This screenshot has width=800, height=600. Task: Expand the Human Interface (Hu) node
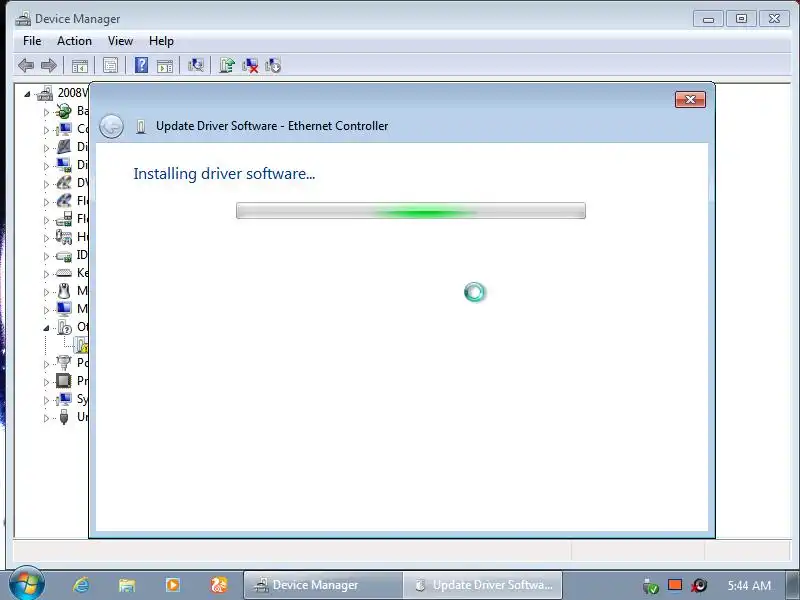click(46, 238)
